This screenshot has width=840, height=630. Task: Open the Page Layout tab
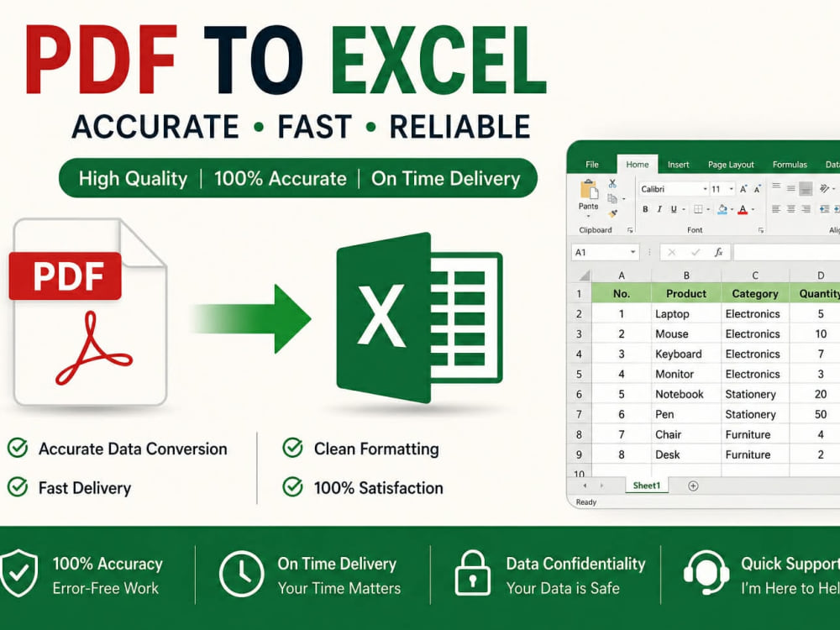[731, 165]
